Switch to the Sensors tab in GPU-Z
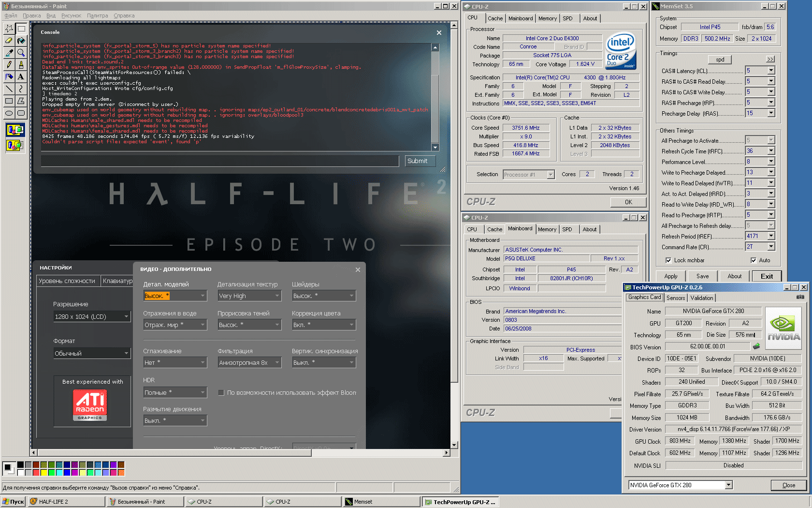Viewport: 812px width, 508px height. tap(676, 298)
